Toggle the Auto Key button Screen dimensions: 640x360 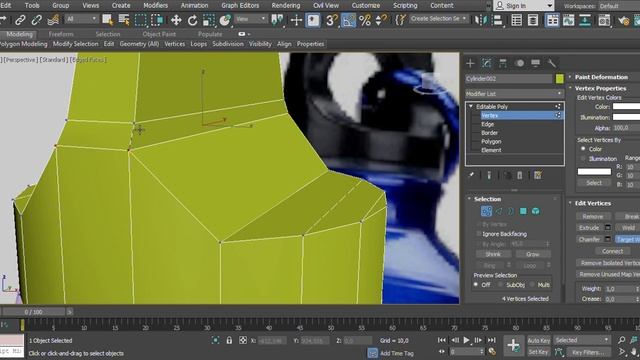pos(538,340)
